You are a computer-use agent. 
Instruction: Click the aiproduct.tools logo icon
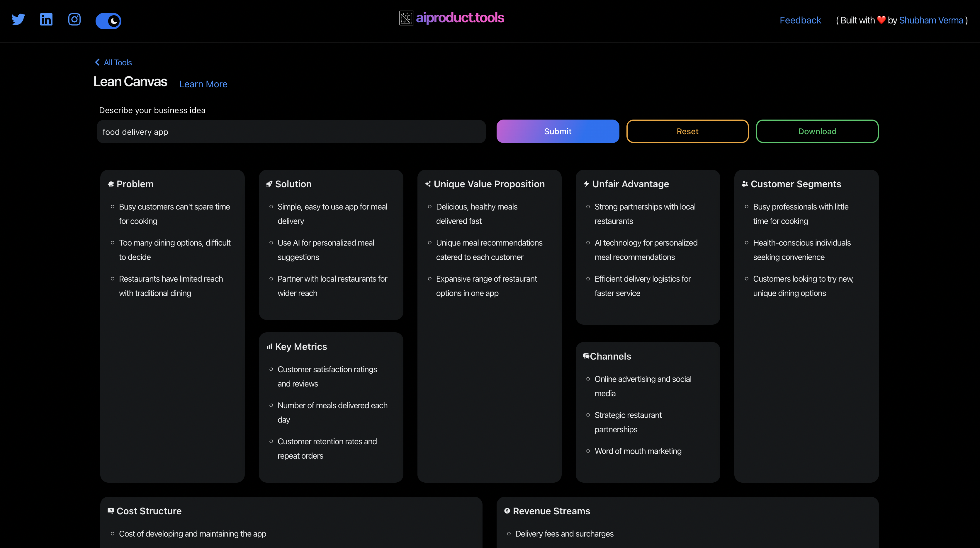coord(406,18)
